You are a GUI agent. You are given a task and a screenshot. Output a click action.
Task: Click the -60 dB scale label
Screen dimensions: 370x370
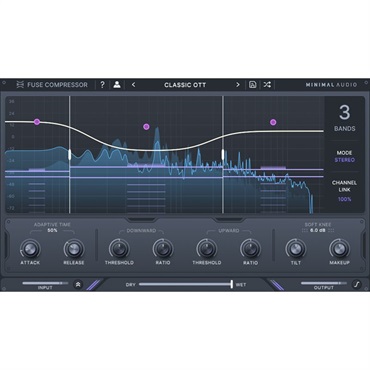(x=12, y=196)
